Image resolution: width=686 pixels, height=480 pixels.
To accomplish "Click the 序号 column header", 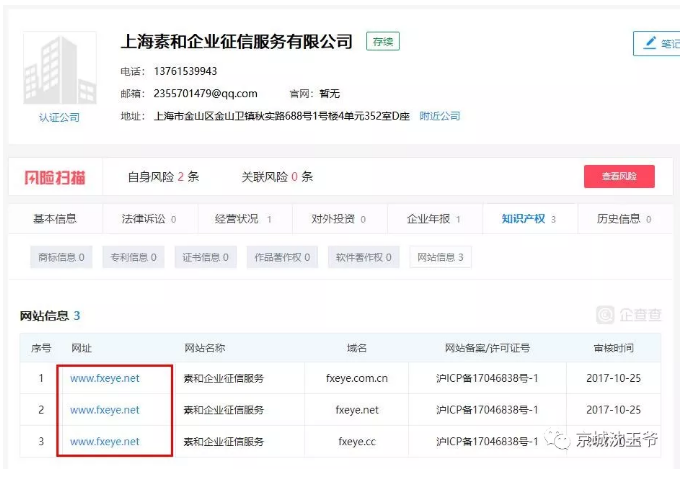I will [x=41, y=348].
